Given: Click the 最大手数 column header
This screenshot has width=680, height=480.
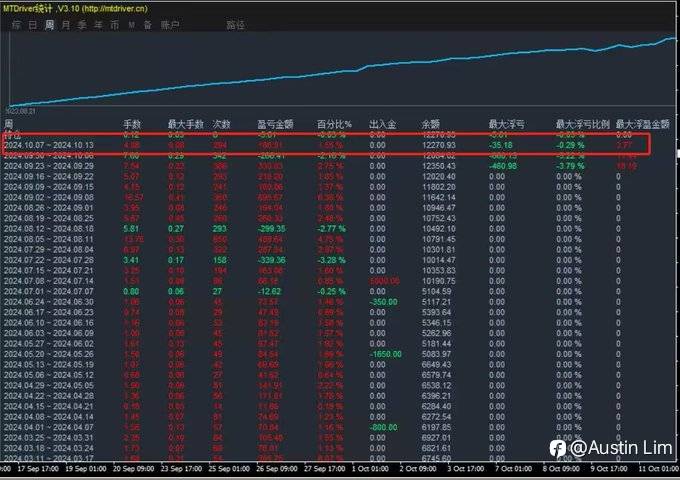Looking at the screenshot, I should point(186,124).
